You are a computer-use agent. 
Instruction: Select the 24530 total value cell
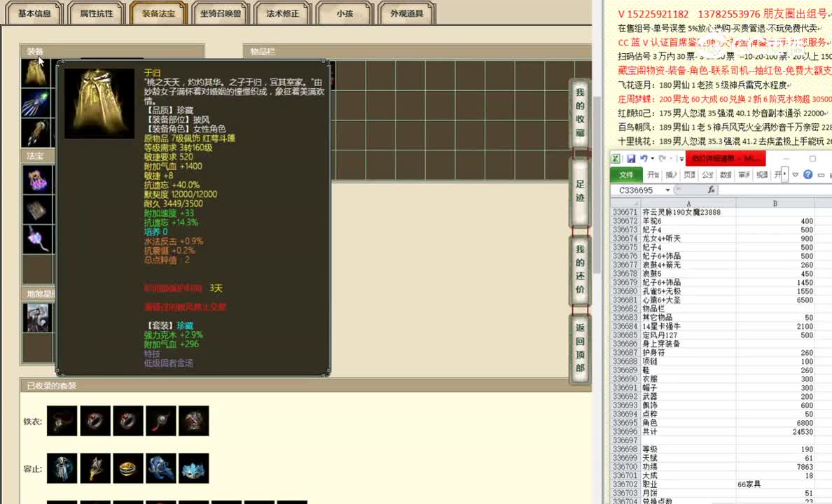pyautogui.click(x=775, y=432)
